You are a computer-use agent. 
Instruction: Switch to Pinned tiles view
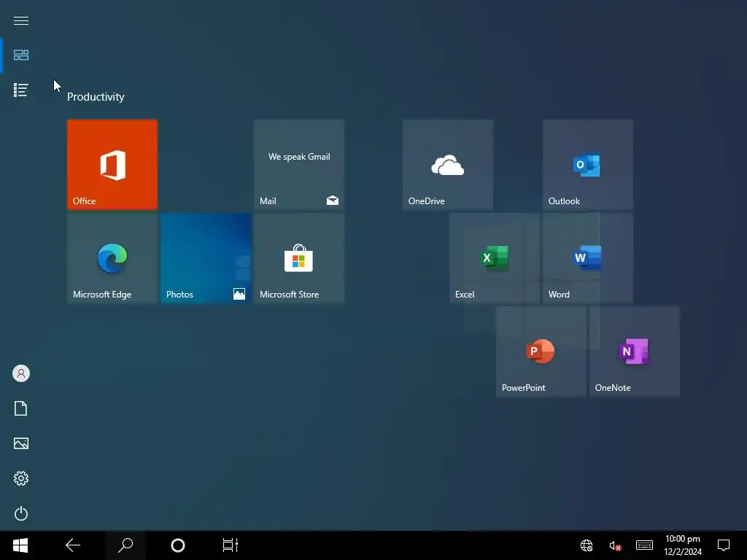click(x=21, y=55)
